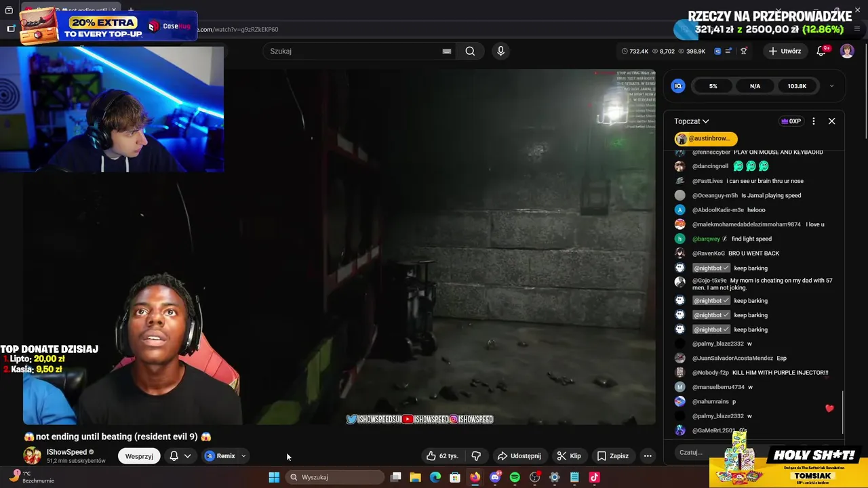Click the 103.8K stat pill
The height and width of the screenshot is (488, 868).
point(797,86)
